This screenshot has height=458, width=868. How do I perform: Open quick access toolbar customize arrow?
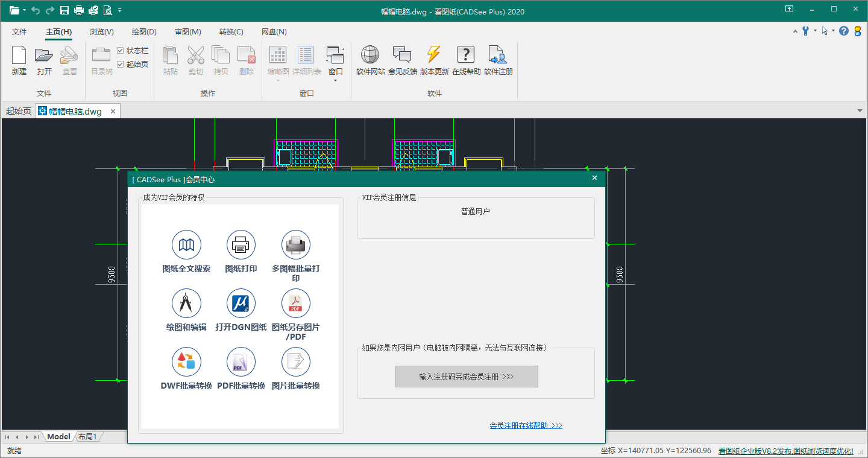(x=120, y=10)
